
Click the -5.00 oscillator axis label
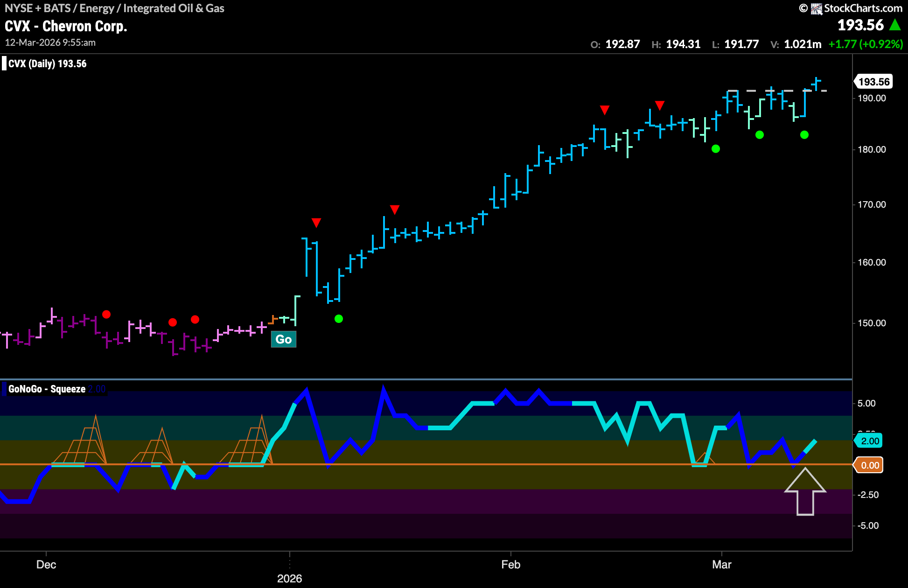click(868, 525)
